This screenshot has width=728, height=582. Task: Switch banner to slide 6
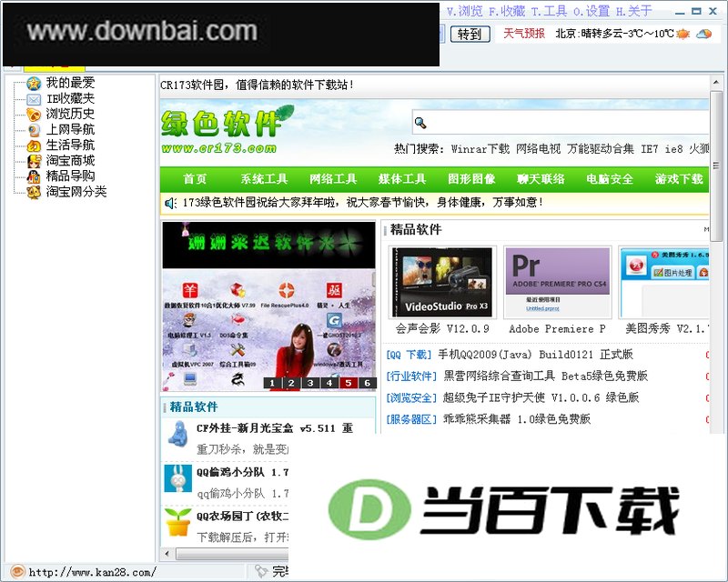tap(368, 383)
